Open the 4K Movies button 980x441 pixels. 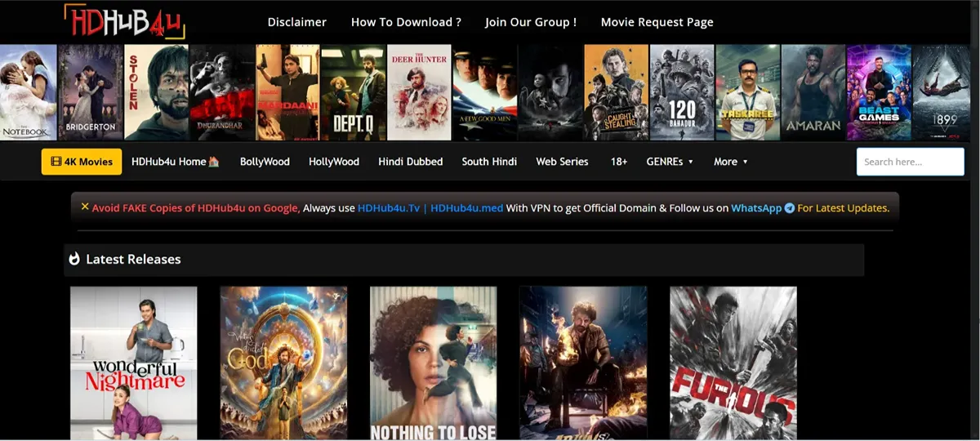[82, 162]
